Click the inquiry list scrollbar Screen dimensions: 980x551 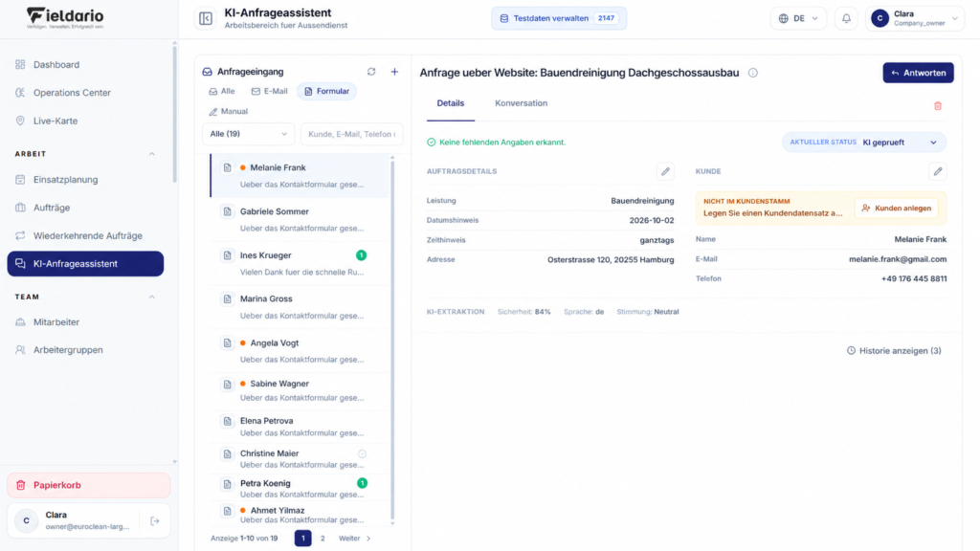[x=392, y=341]
